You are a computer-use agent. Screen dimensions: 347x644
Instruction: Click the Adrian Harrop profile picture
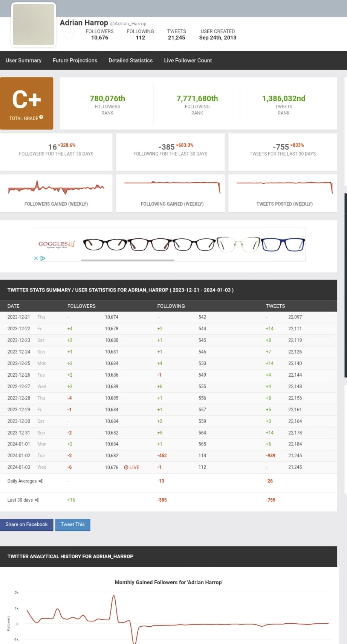pos(34,25)
